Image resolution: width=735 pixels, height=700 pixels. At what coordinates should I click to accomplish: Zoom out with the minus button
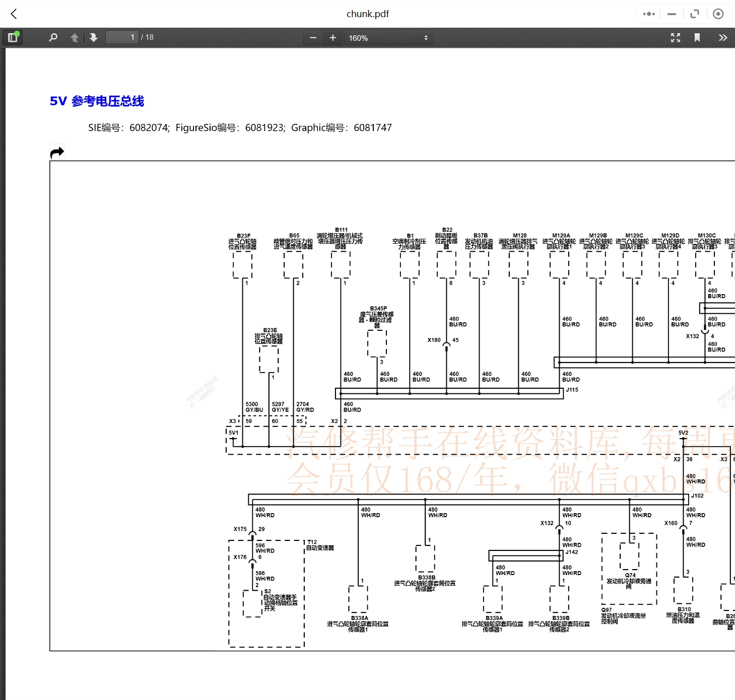[313, 38]
